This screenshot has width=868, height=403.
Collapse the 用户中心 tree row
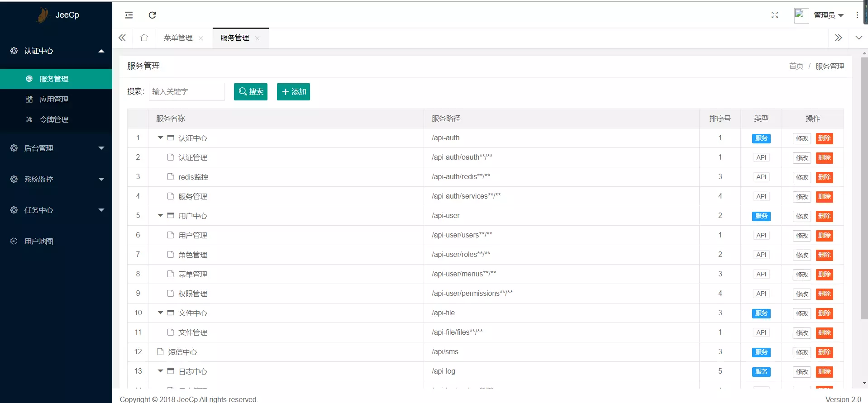[160, 215]
